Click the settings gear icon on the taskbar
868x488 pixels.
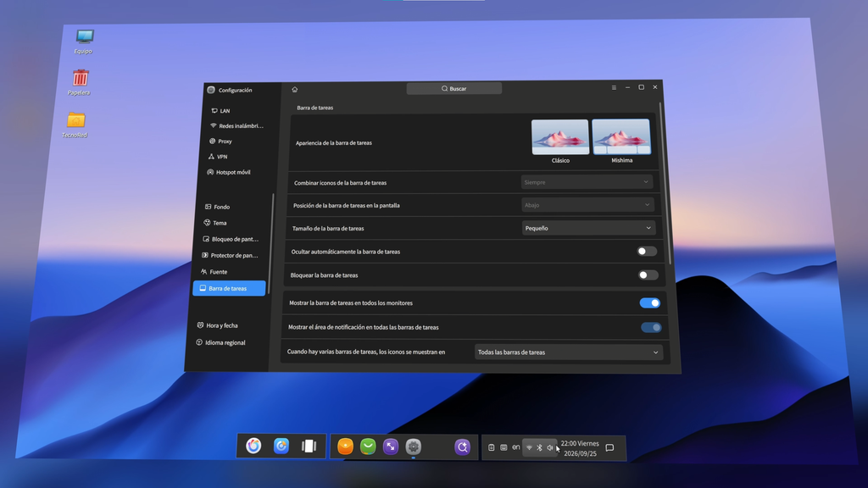[414, 446]
